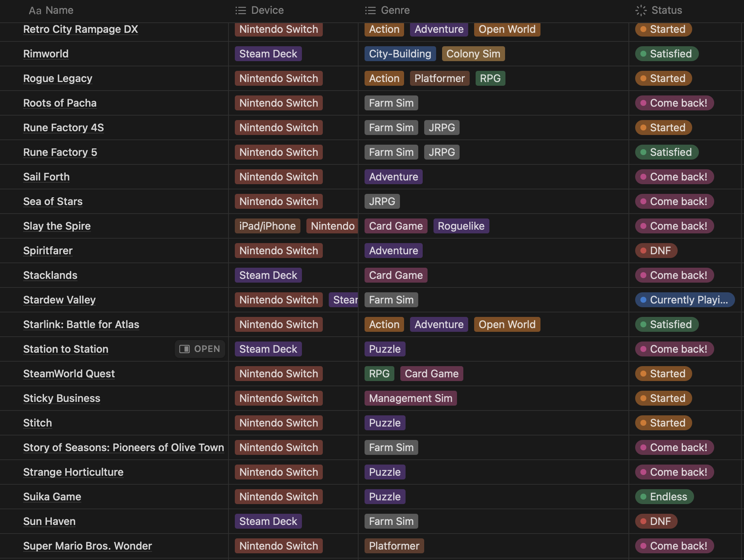Open the Roots of Pacha entry
The image size is (744, 560).
(60, 103)
